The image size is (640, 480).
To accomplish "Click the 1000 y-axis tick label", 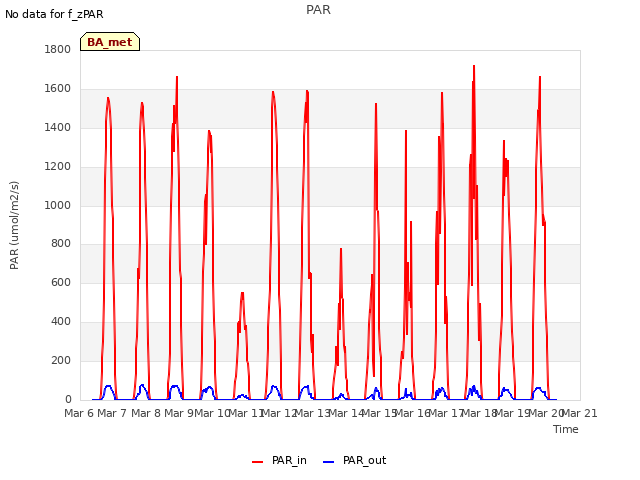I will pyautogui.click(x=58, y=205).
